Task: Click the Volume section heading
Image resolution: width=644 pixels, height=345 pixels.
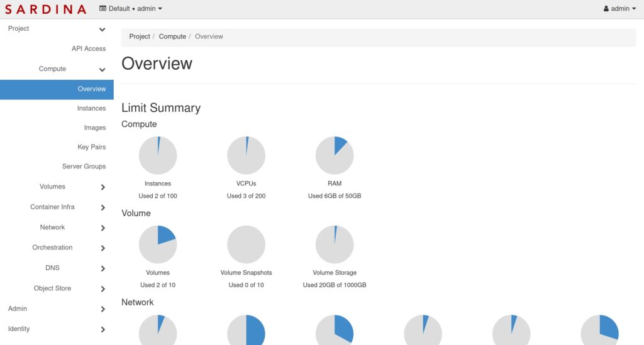Action: [136, 213]
